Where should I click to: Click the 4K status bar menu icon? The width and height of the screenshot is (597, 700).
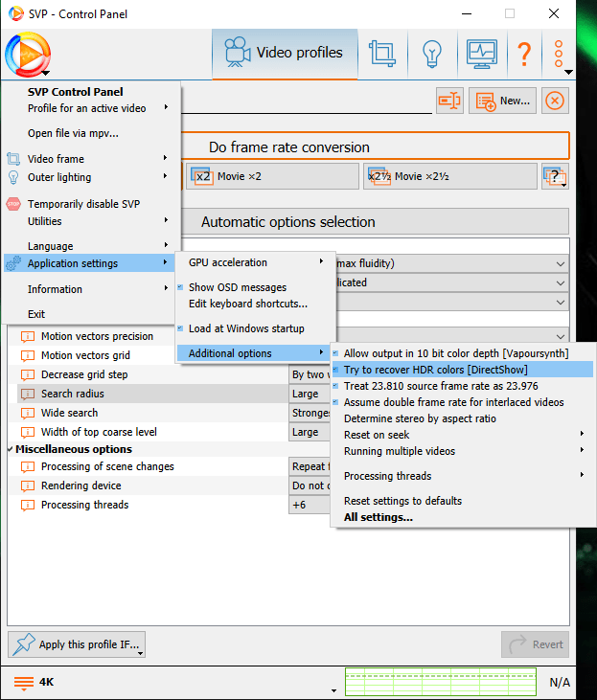24,683
